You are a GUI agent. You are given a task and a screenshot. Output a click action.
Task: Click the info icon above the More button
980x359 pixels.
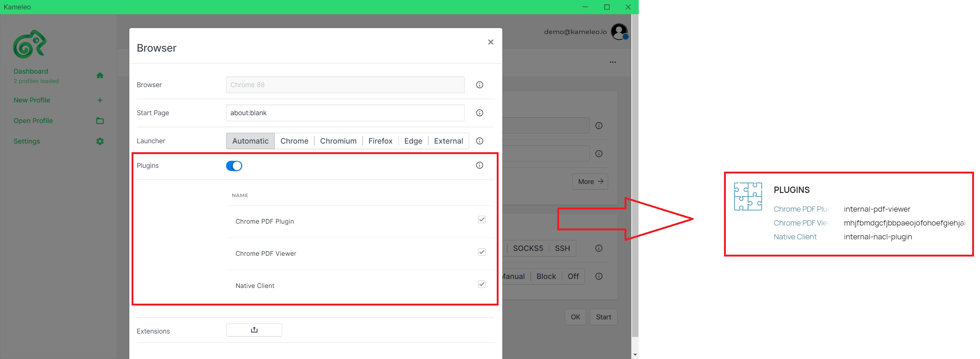(598, 154)
